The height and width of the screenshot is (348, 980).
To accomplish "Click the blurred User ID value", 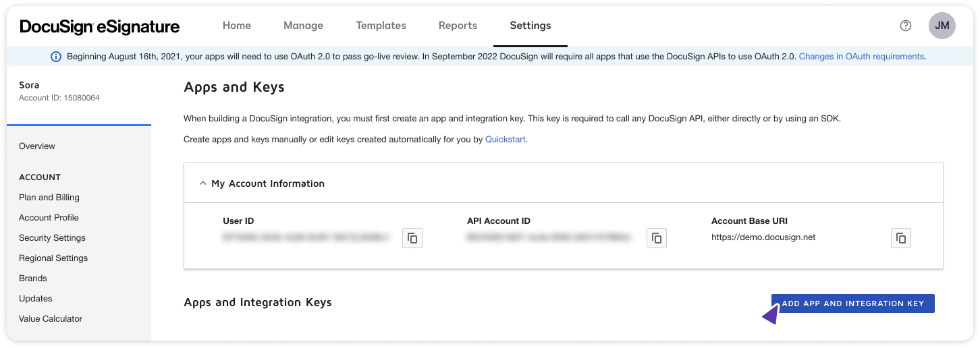I will point(306,237).
